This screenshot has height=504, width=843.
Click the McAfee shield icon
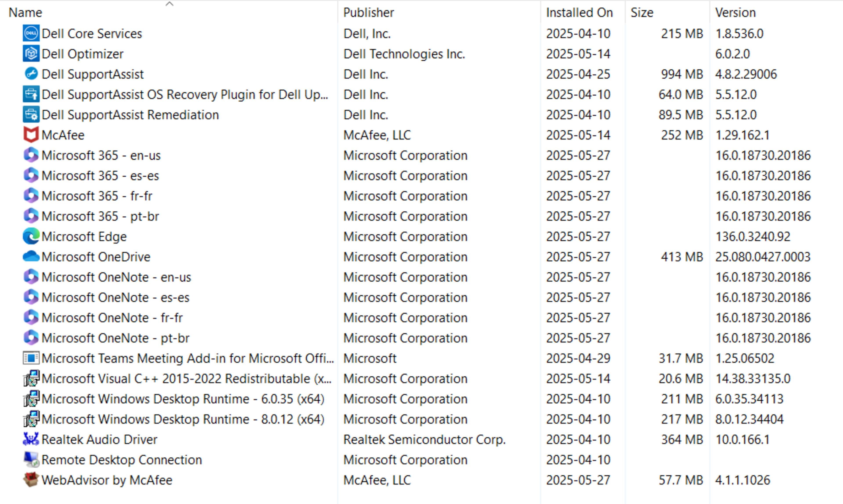click(31, 135)
